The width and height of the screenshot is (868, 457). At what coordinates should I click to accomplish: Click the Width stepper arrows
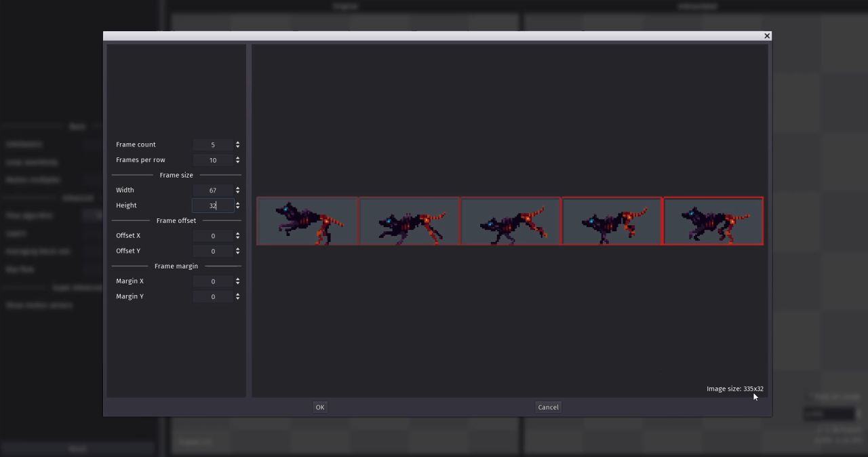[x=237, y=190]
